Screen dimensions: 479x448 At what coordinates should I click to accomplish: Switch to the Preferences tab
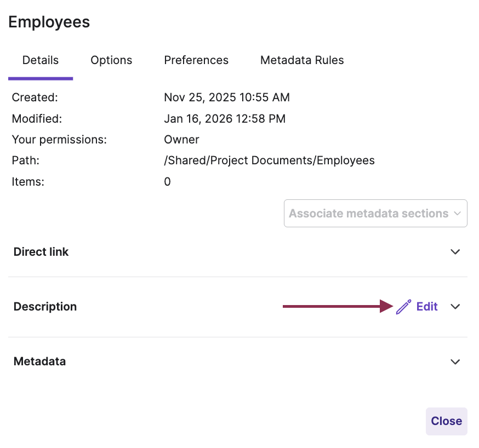(196, 60)
